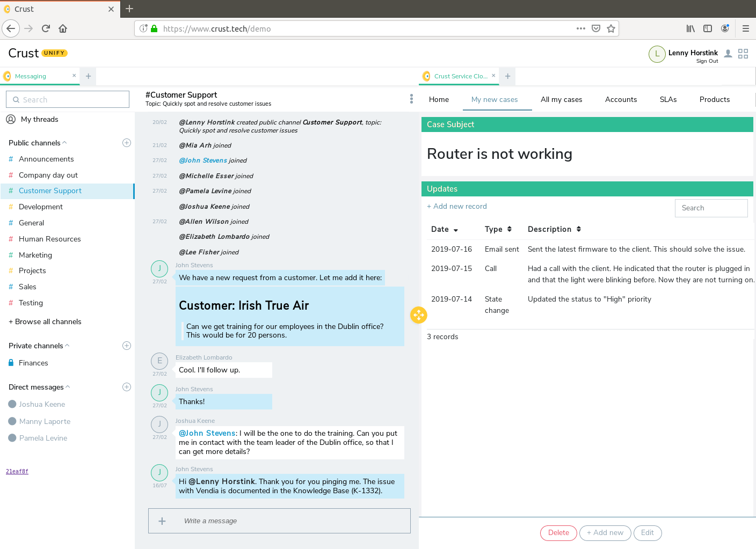Add a new public channel

[x=127, y=143]
